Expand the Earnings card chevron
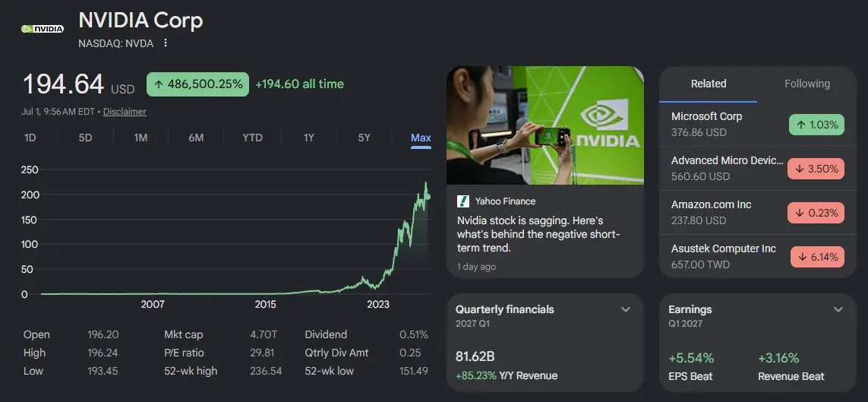Viewport: 868px width, 402px height. coord(838,309)
